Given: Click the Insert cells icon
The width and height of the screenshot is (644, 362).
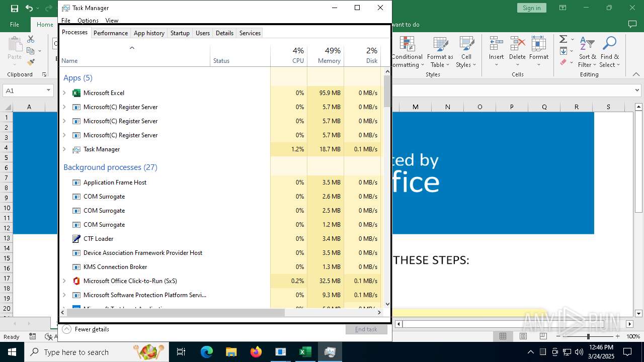Looking at the screenshot, I should (497, 44).
